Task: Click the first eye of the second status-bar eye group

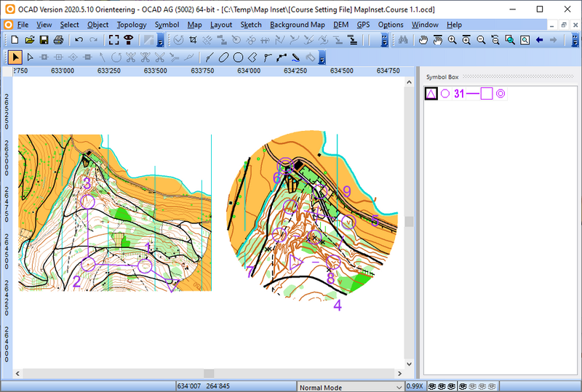Action: (x=463, y=386)
